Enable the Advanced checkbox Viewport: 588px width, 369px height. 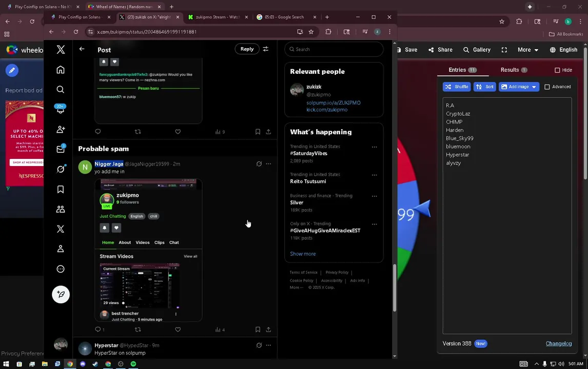[547, 87]
